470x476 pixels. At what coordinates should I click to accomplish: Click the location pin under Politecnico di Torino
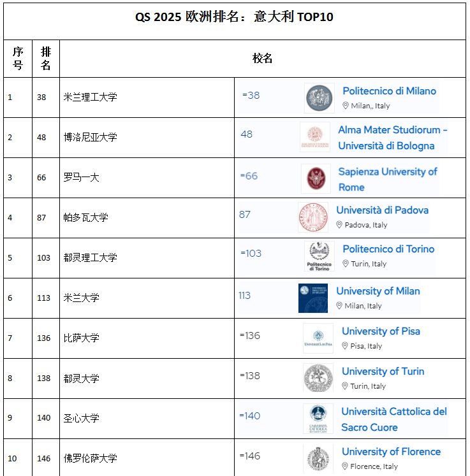tap(346, 264)
